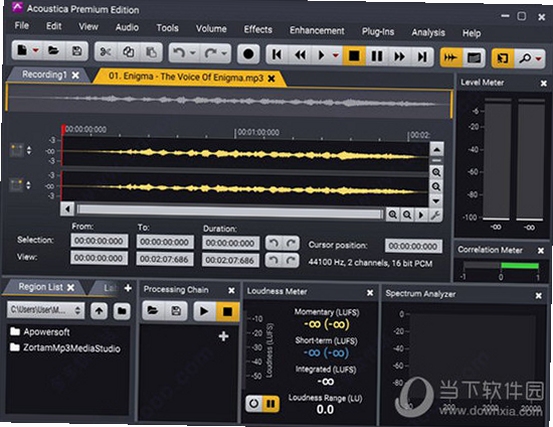Click the waveform settings wrench icon
This screenshot has width=553, height=427.
[436, 215]
